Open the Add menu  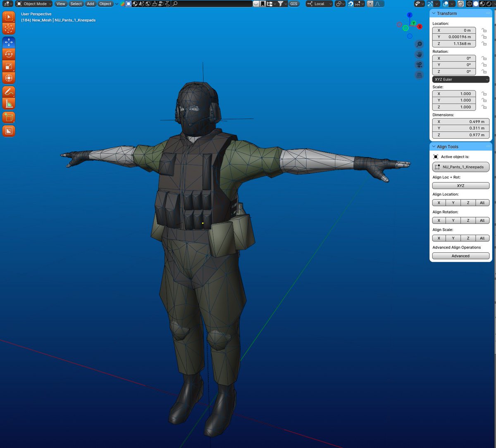[91, 4]
